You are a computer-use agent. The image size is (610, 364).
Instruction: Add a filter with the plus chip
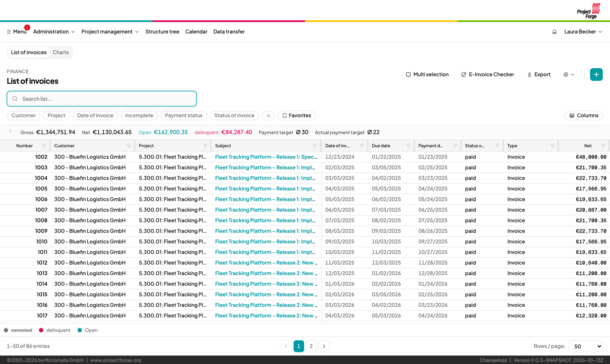pos(268,116)
